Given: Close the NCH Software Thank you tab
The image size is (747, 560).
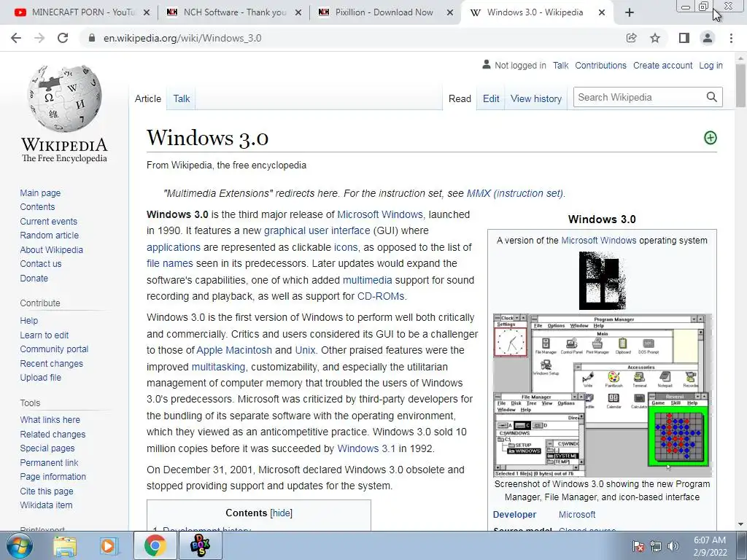Looking at the screenshot, I should (x=298, y=12).
